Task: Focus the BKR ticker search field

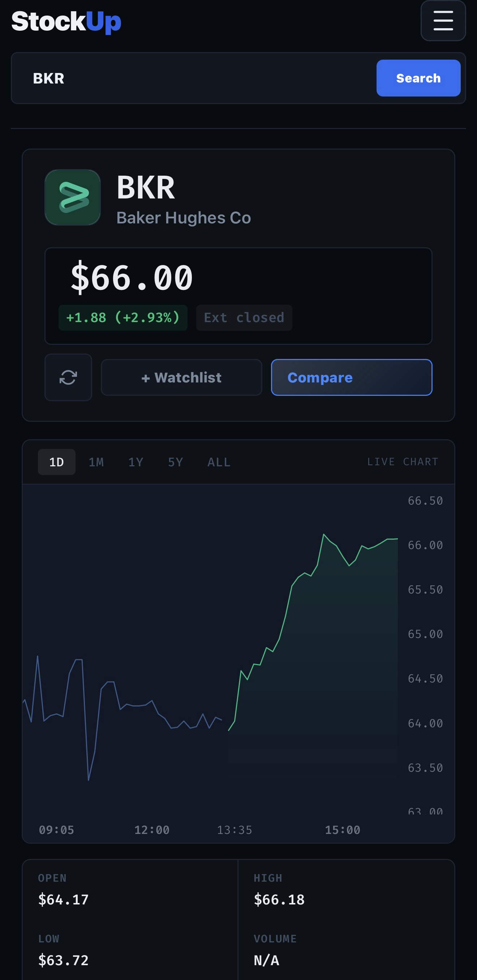Action: pos(194,78)
